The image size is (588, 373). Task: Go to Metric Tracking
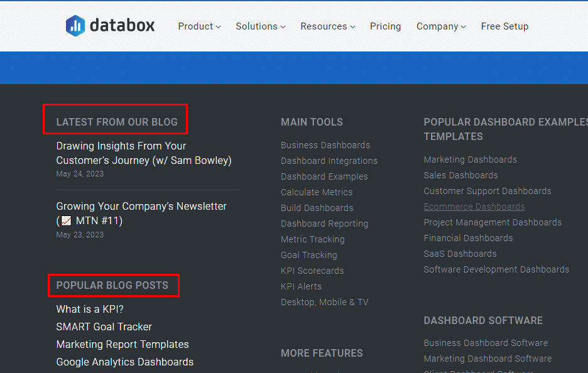[x=312, y=239]
